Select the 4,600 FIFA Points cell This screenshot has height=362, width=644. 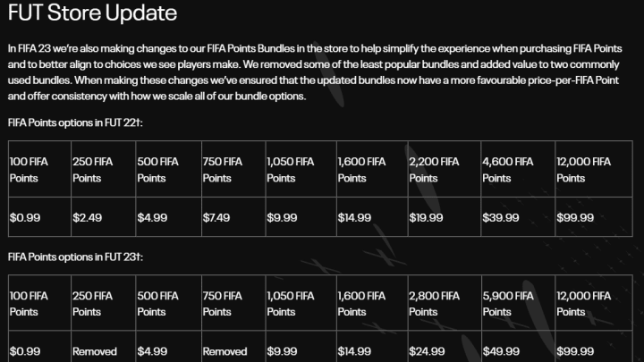point(518,169)
